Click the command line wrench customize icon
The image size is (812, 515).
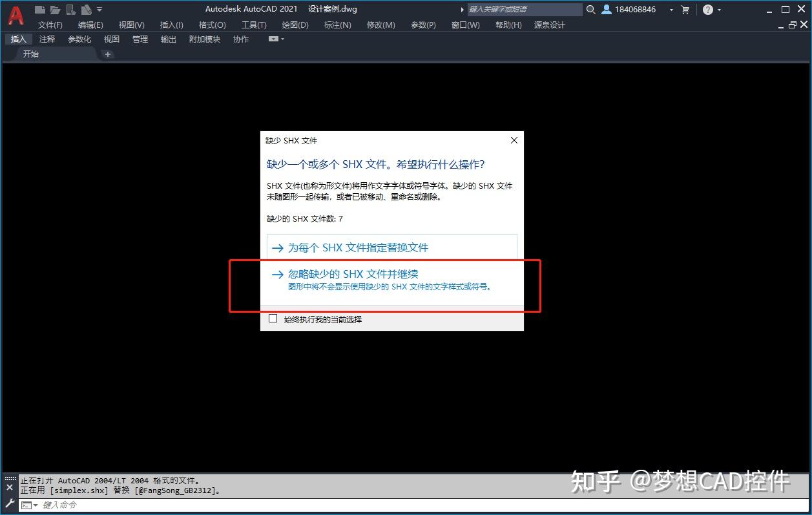point(10,504)
